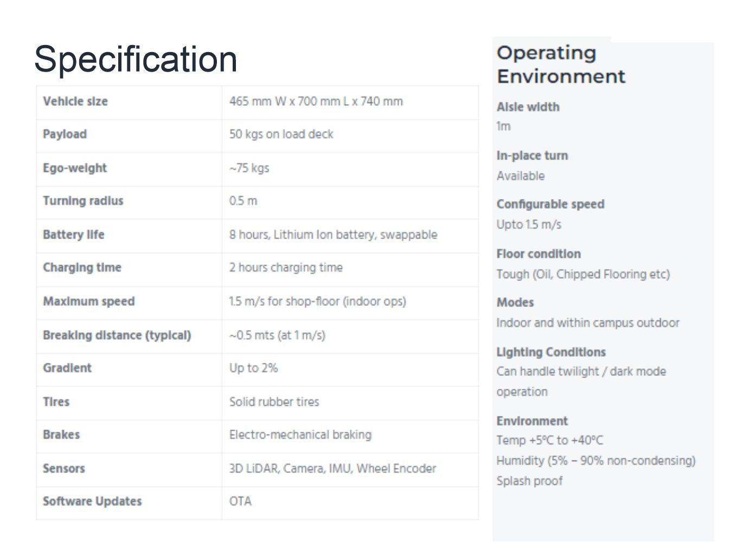Click the Turning radius 0.5 m value

click(x=243, y=201)
